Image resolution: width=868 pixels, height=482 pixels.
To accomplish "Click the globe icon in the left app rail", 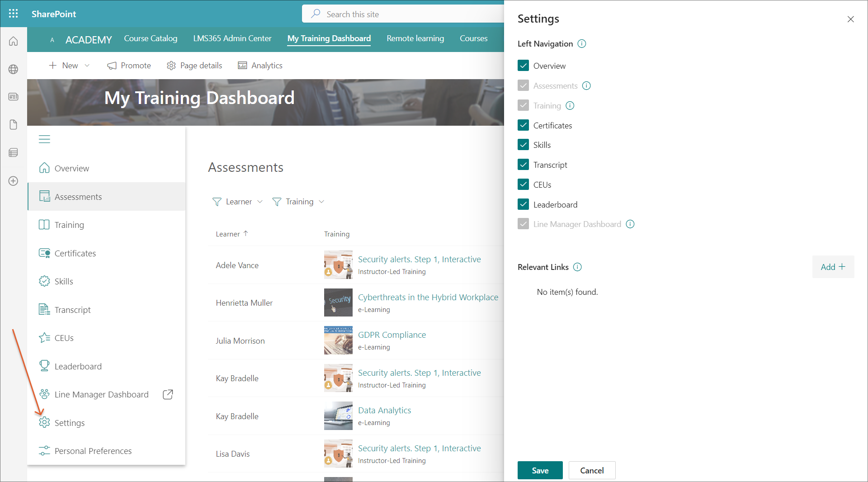I will (14, 69).
